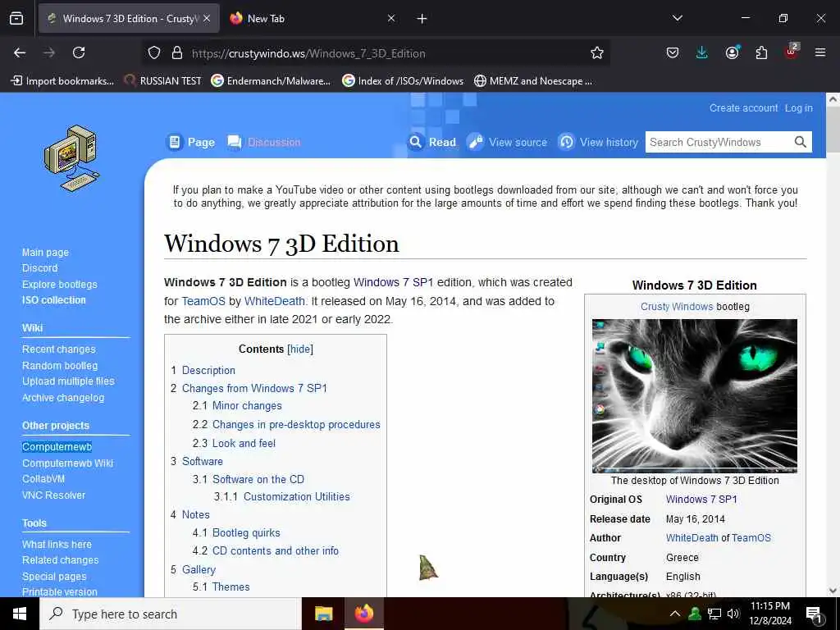Click the green user tray icon
The width and height of the screenshot is (840, 630).
coord(695,614)
